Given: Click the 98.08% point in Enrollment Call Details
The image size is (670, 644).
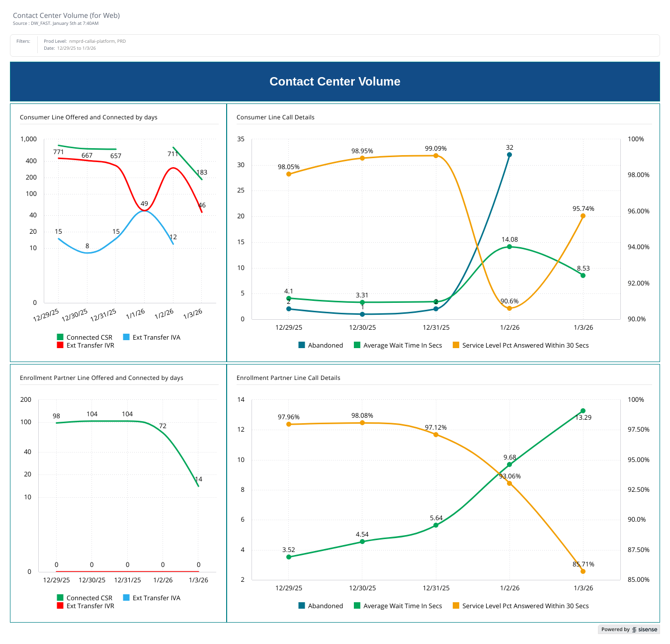Looking at the screenshot, I should [362, 423].
